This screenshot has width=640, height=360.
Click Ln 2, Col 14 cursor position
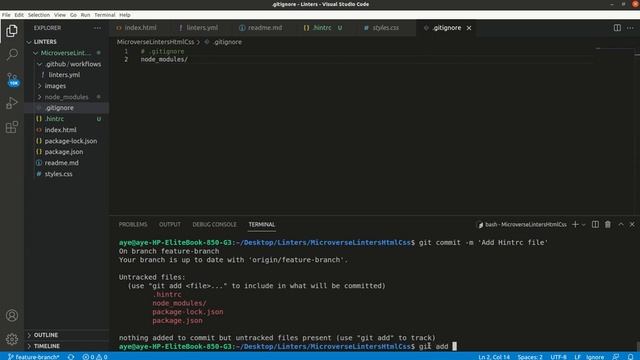pyautogui.click(x=494, y=357)
